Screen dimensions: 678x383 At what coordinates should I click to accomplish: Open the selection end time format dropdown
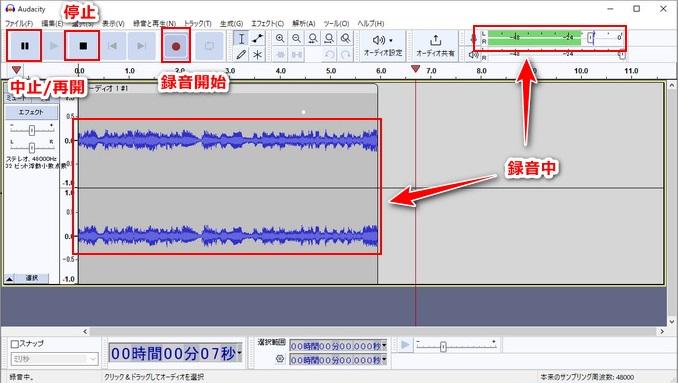click(x=384, y=360)
